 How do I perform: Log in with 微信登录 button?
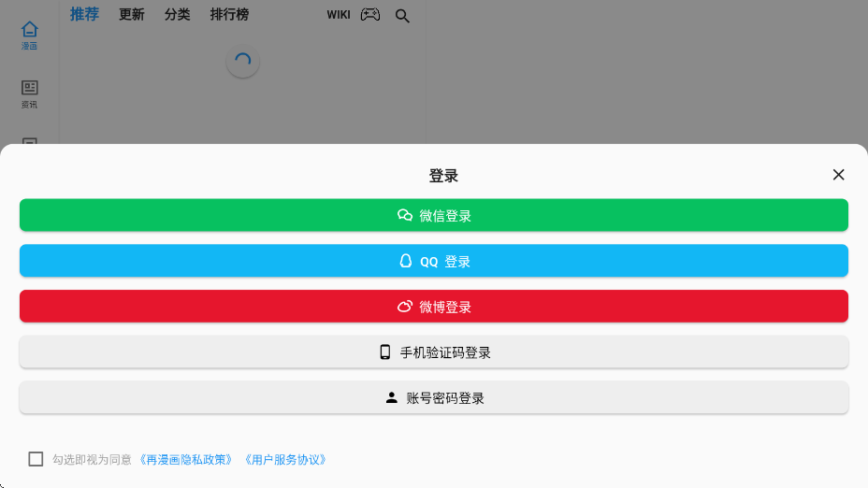(434, 215)
